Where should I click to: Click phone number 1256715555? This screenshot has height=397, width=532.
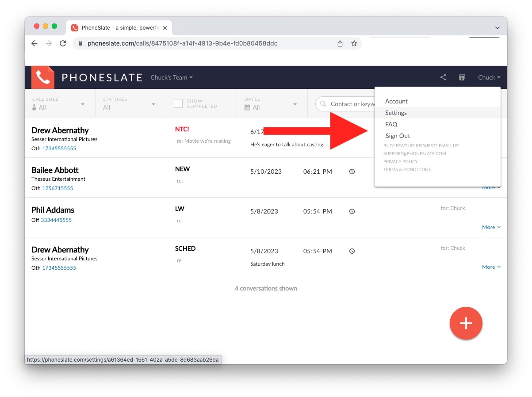pyautogui.click(x=57, y=188)
